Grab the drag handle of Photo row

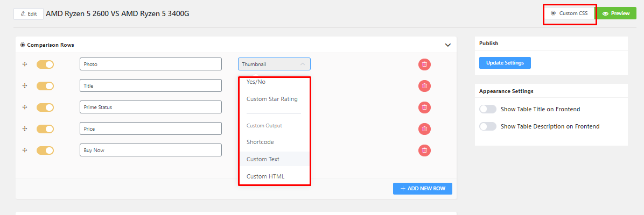click(x=25, y=64)
